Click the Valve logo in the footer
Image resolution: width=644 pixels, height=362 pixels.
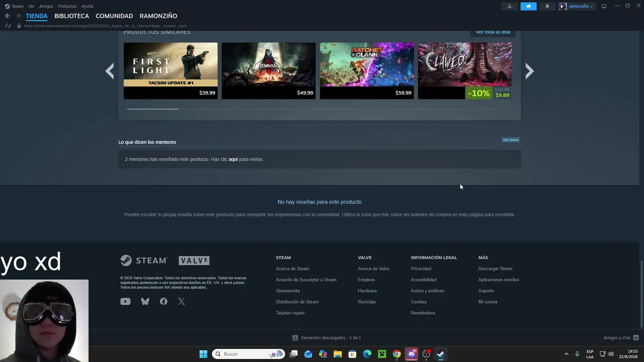(194, 260)
